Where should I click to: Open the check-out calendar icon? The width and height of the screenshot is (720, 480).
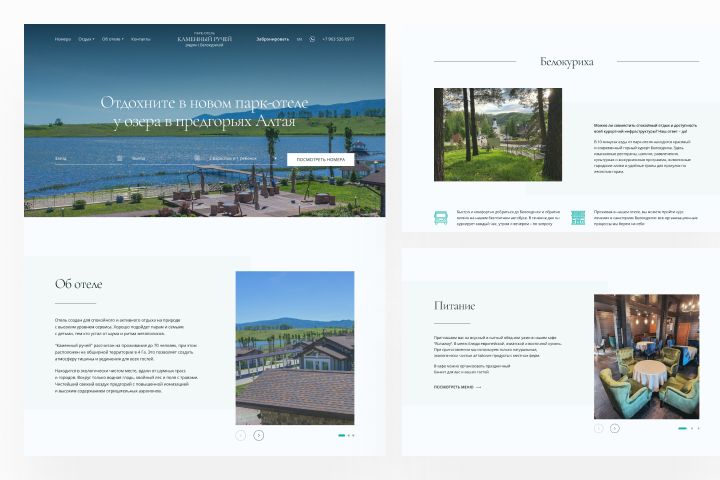tap(197, 158)
